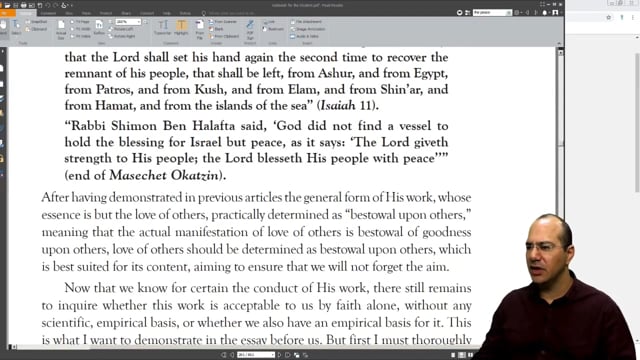This screenshot has width=640, height=360.
Task: Undo the last action
Action: (48, 5)
